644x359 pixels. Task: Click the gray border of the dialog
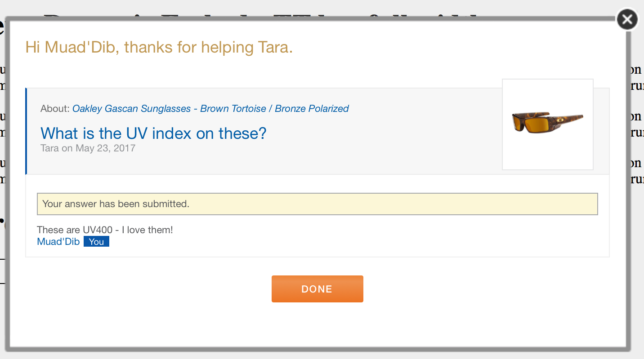pyautogui.click(x=7, y=180)
